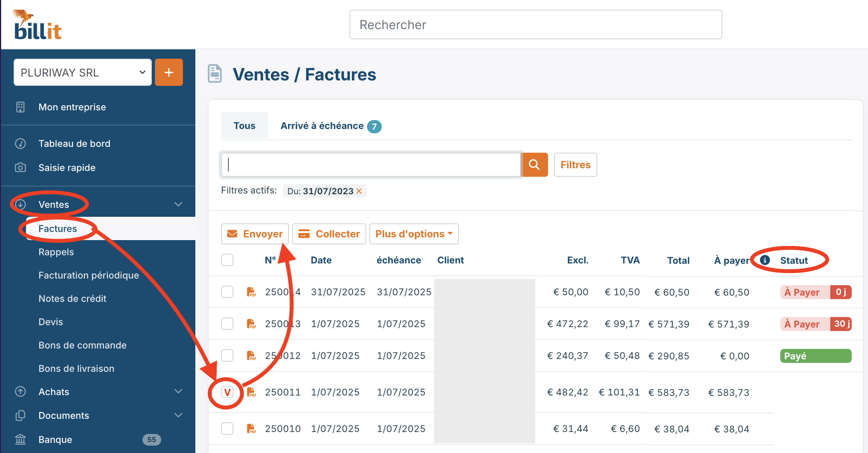Open the PLURIWAY SRL company dropdown

[x=82, y=72]
